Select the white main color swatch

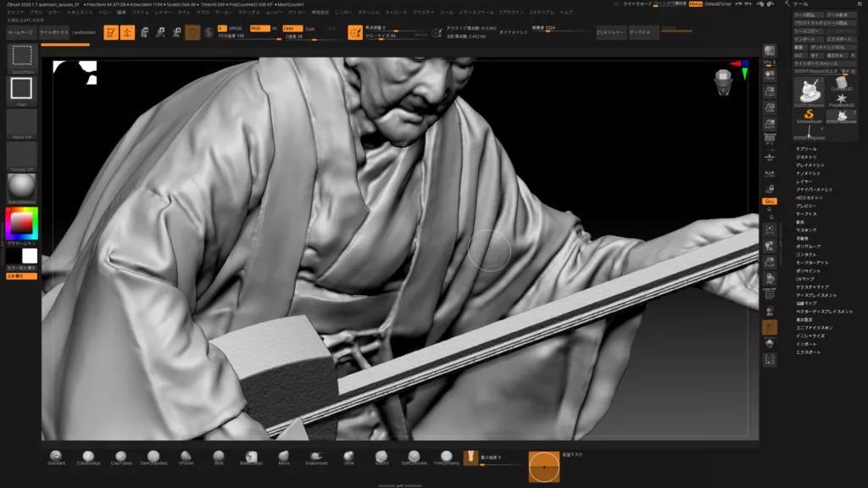pos(30,256)
